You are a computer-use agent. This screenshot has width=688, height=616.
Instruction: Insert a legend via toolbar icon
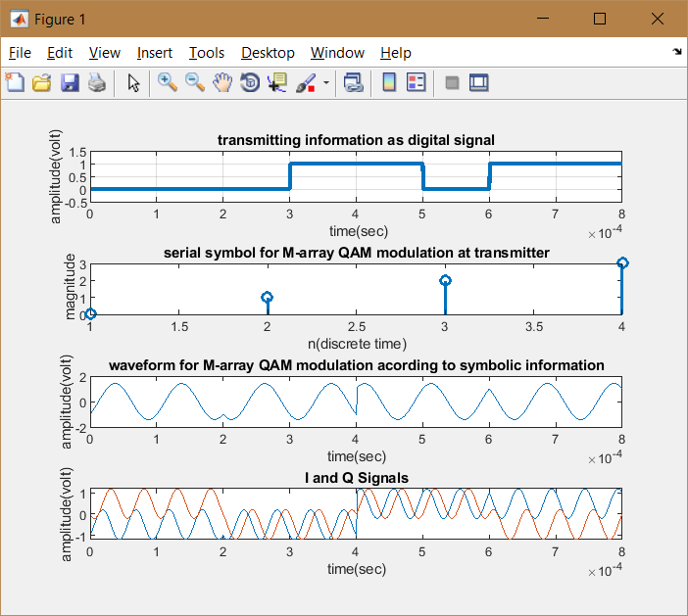(x=416, y=82)
